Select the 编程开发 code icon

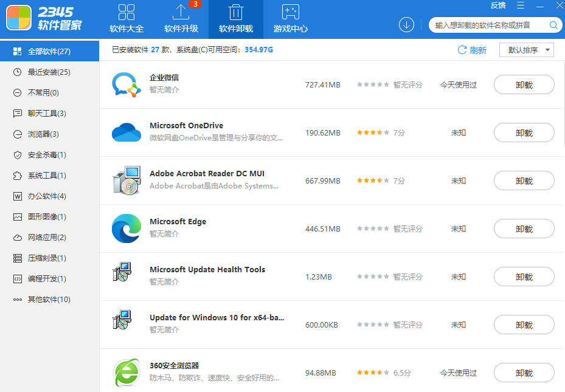18,278
